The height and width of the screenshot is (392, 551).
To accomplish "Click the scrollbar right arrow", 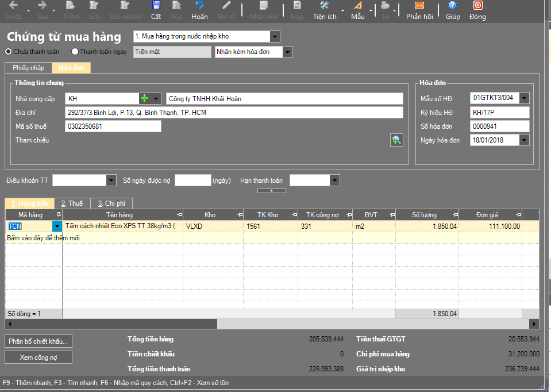I will (x=534, y=324).
